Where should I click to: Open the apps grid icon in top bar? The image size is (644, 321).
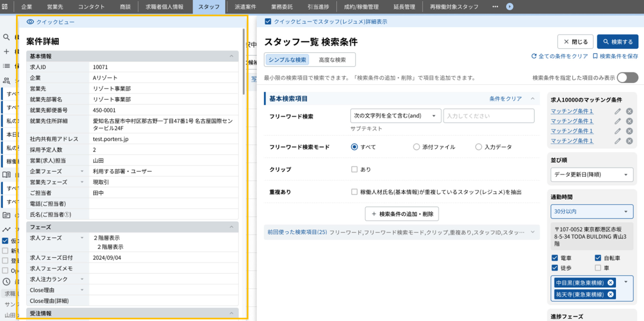[x=5, y=7]
